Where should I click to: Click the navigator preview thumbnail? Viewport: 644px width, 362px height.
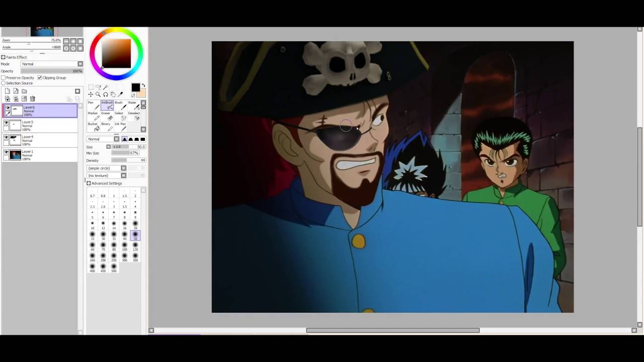pyautogui.click(x=42, y=32)
